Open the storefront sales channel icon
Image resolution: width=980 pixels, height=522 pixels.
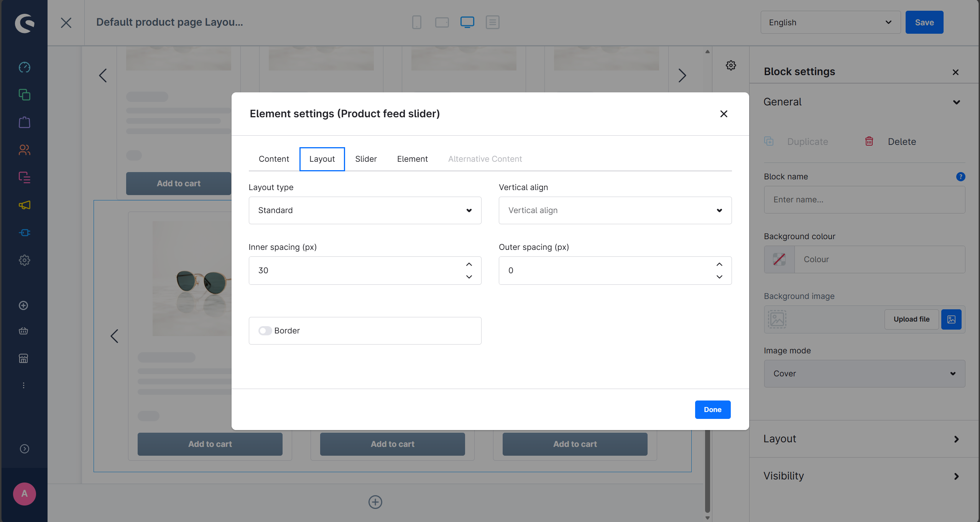(x=23, y=358)
